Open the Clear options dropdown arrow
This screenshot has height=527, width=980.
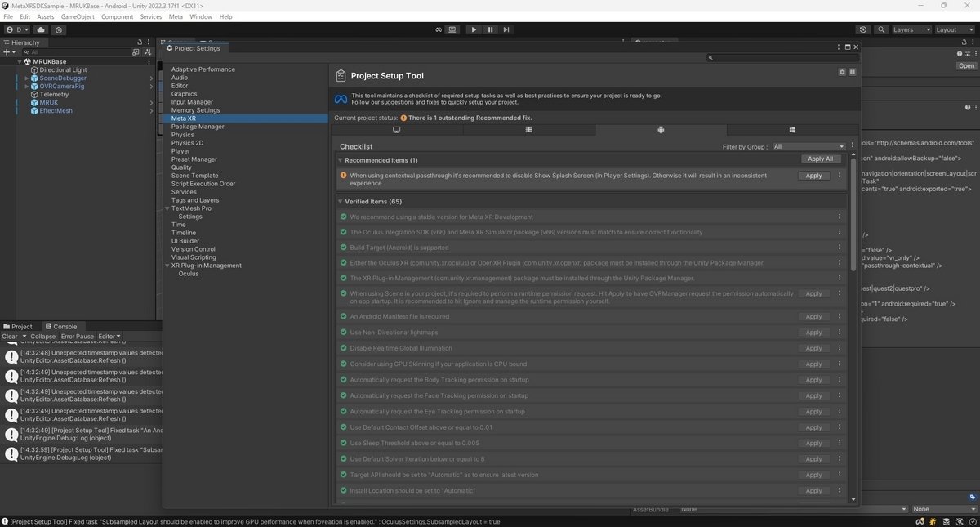pyautogui.click(x=24, y=337)
